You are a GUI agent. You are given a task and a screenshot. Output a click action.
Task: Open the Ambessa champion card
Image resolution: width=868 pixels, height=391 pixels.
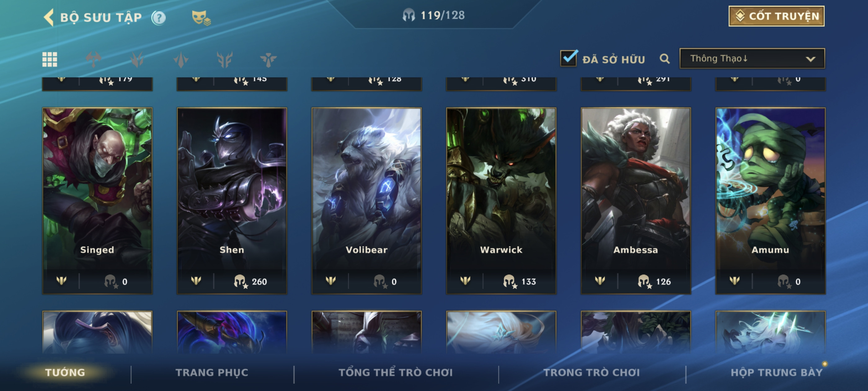point(635,201)
